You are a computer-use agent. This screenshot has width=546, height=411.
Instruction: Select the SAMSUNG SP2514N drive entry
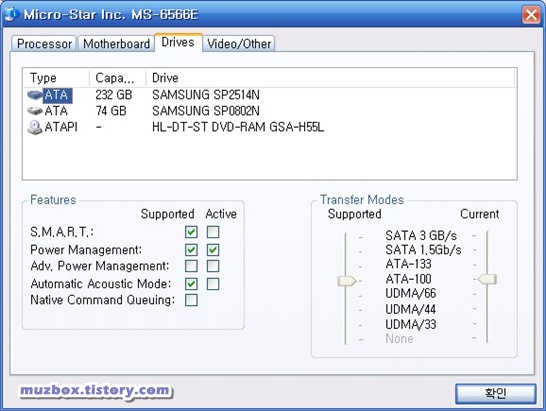(x=205, y=95)
